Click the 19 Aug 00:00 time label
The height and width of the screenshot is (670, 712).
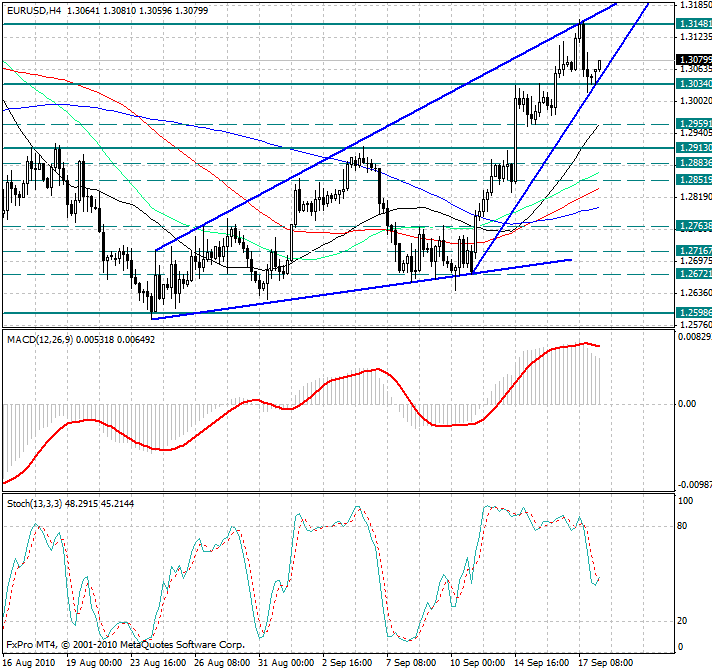pos(94,663)
